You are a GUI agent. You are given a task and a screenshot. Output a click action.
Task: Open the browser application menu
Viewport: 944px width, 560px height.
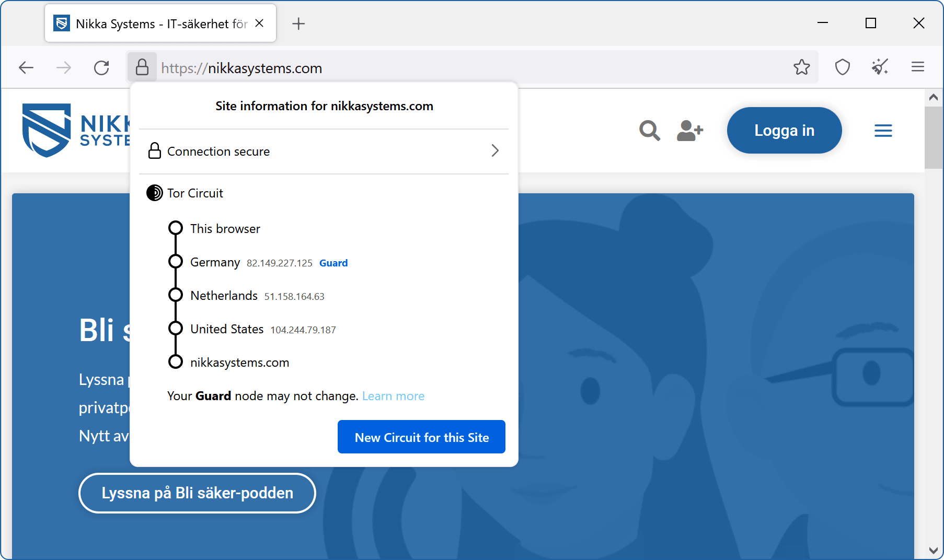(x=918, y=67)
